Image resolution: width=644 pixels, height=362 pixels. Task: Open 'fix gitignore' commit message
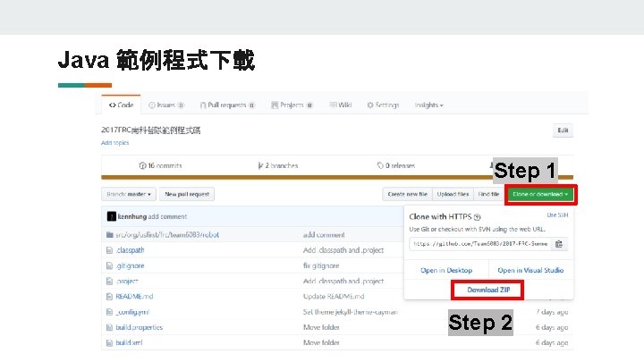(321, 265)
